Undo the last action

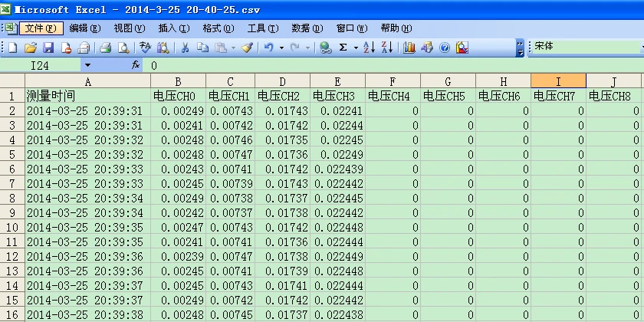[269, 48]
